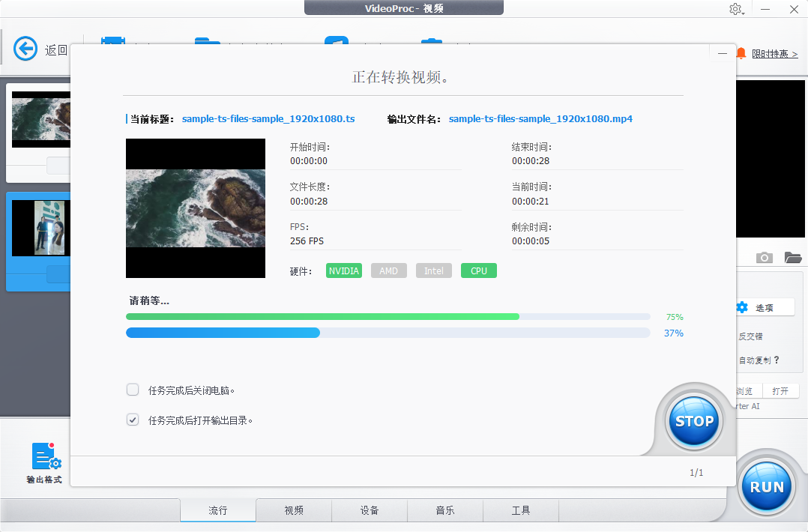Check the 任务完成后关闭电脑 checkbox

click(133, 390)
